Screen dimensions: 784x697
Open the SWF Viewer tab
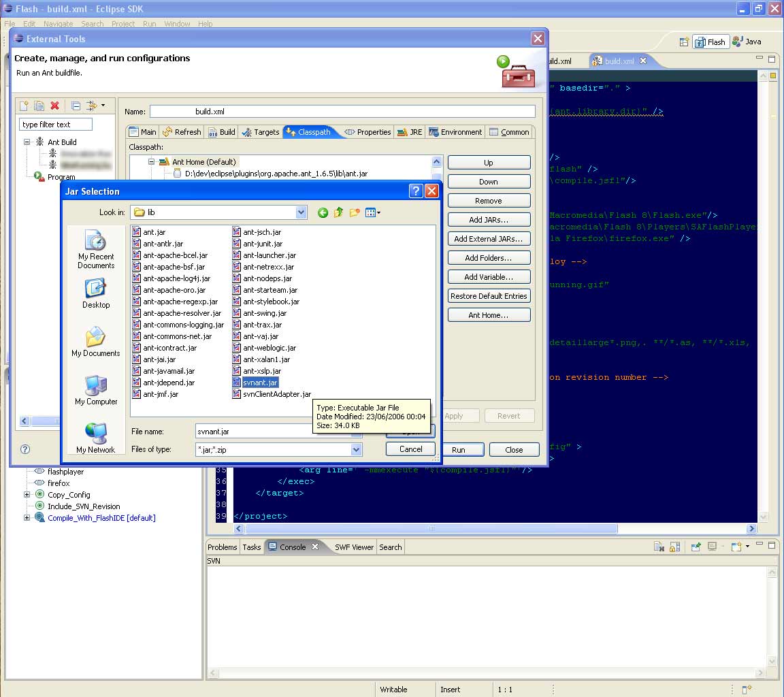tap(354, 547)
